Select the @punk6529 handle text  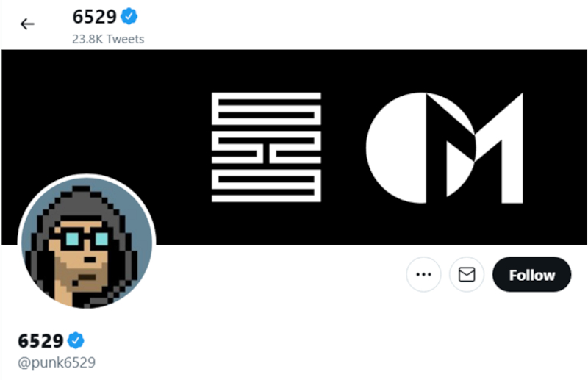point(57,362)
